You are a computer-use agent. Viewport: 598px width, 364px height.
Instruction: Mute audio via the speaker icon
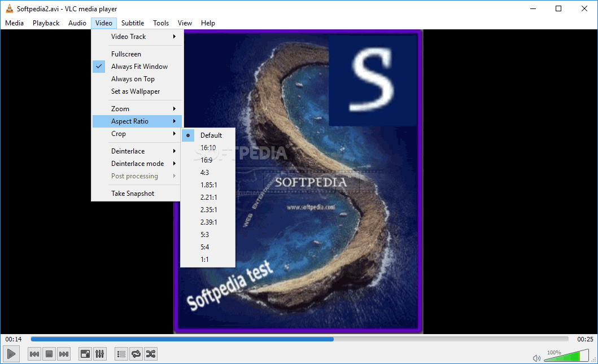536,358
